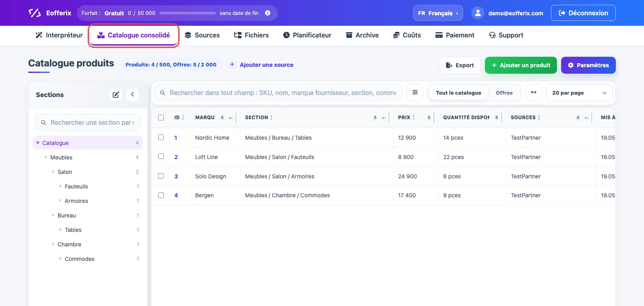The image size is (644, 306).
Task: Switch view to Offres
Action: click(504, 93)
